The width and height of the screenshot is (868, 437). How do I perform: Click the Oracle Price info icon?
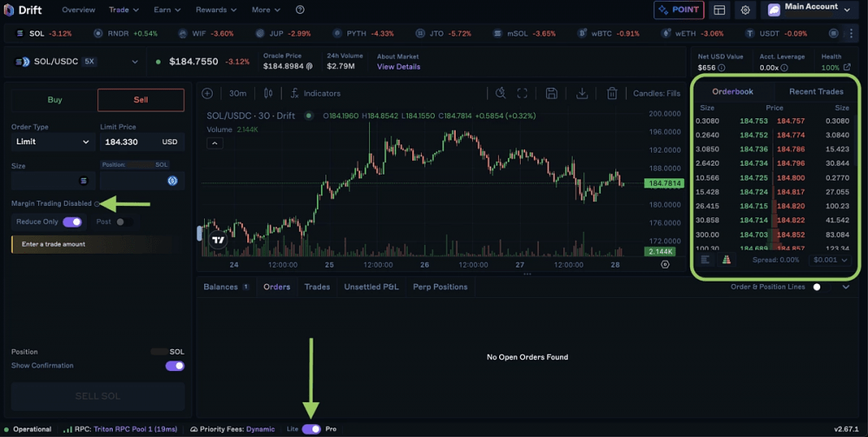(310, 67)
